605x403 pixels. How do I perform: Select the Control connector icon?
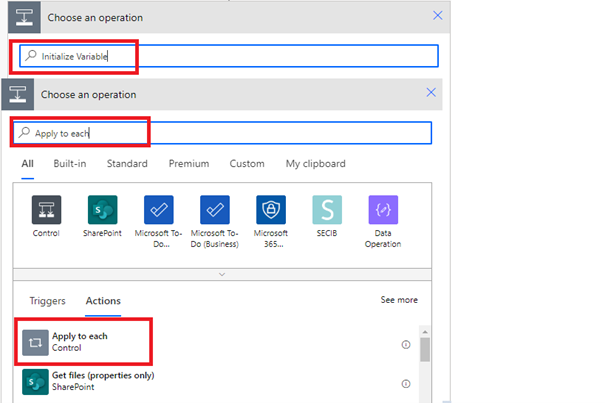(x=46, y=210)
